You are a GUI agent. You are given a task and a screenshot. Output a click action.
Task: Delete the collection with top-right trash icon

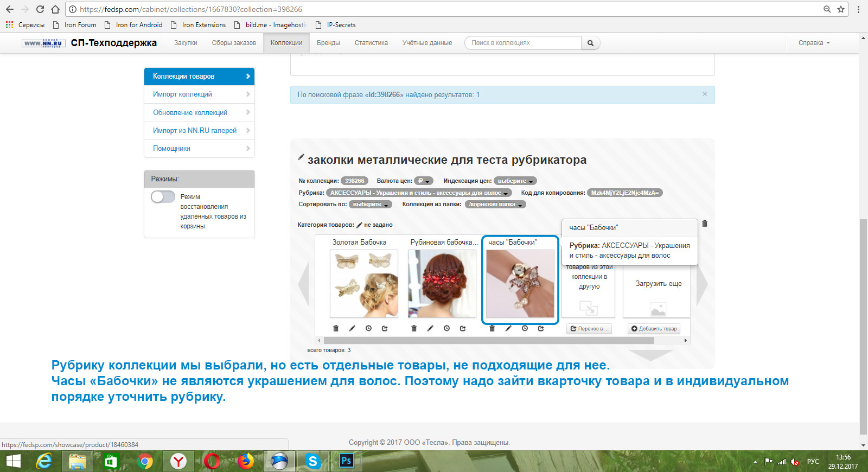[x=705, y=224]
